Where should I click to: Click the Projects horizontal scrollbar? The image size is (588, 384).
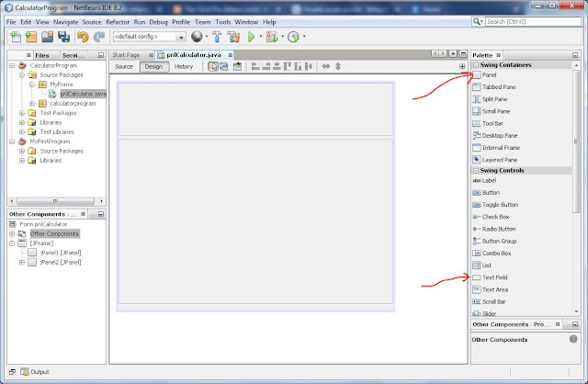[56, 201]
